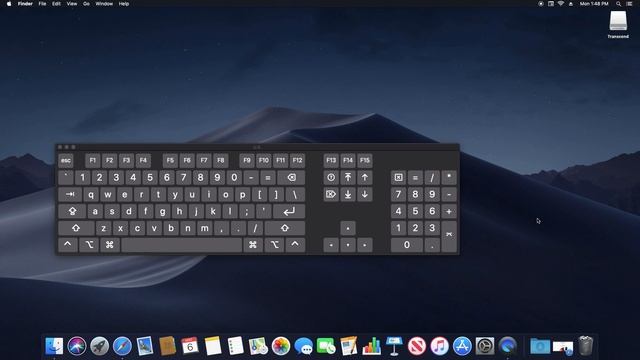Open QuickTime Player in Dock
Image resolution: width=640 pixels, height=360 pixels.
pos(507,346)
